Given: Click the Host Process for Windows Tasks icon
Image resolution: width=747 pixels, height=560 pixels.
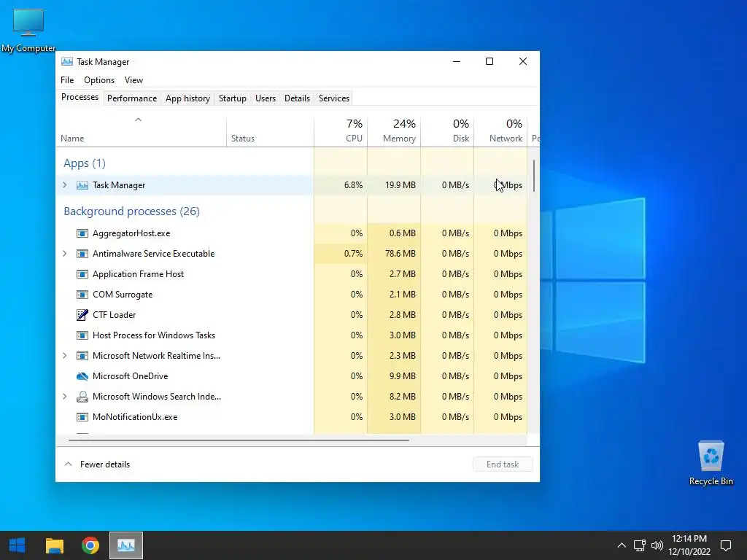Looking at the screenshot, I should coord(82,335).
